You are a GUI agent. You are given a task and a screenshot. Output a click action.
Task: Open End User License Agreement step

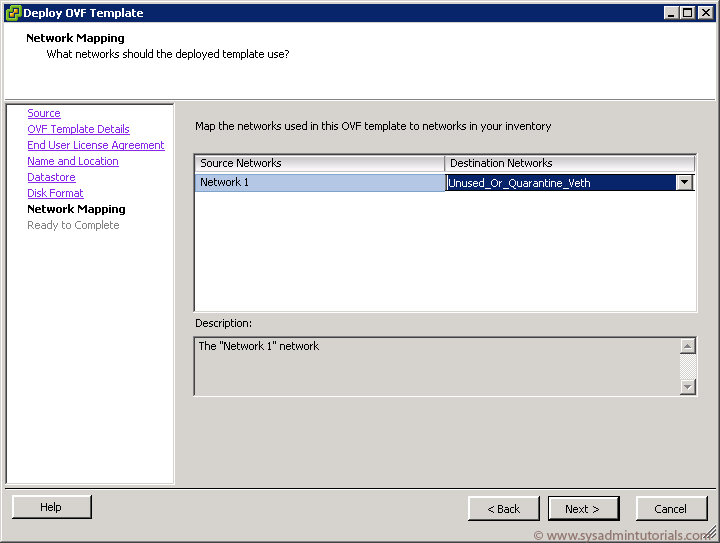96,145
